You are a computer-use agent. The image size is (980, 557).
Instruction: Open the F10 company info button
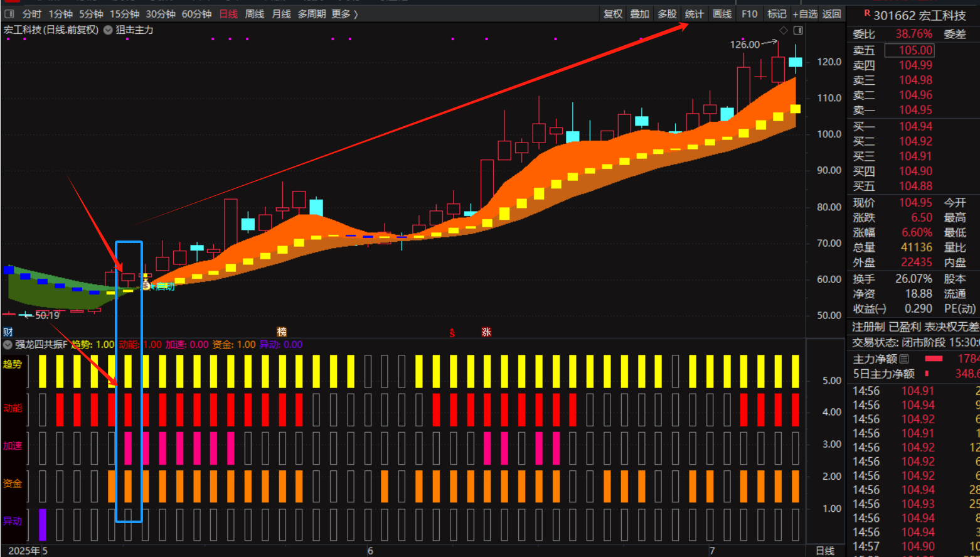[x=749, y=14]
